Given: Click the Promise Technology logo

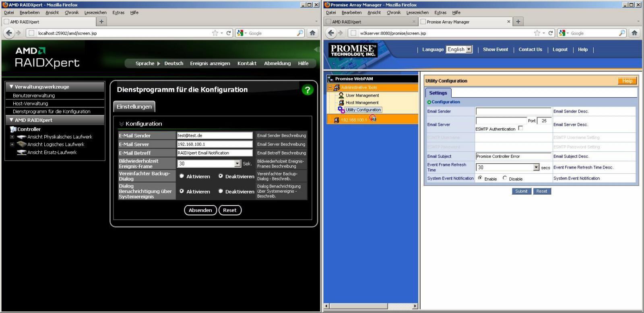Looking at the screenshot, I should (x=353, y=50).
